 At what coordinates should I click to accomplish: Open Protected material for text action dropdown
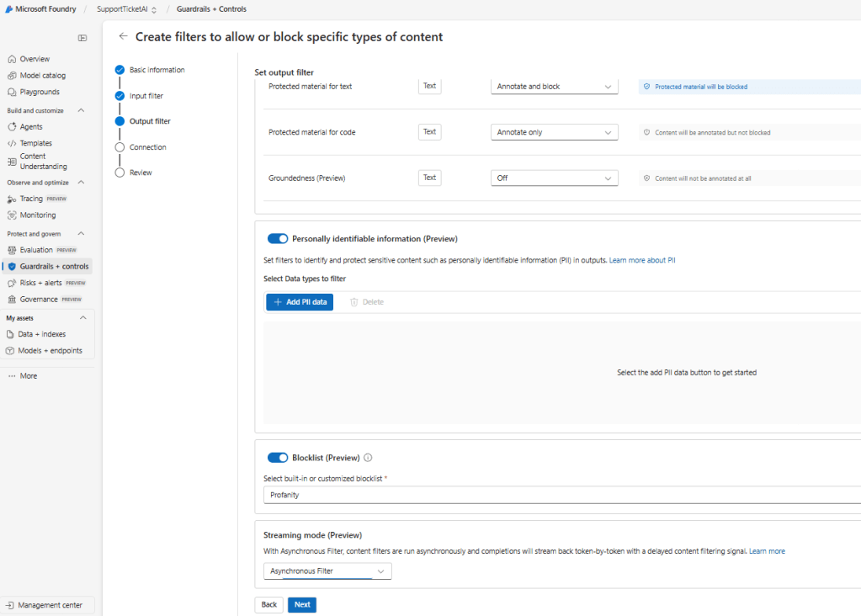pyautogui.click(x=554, y=87)
